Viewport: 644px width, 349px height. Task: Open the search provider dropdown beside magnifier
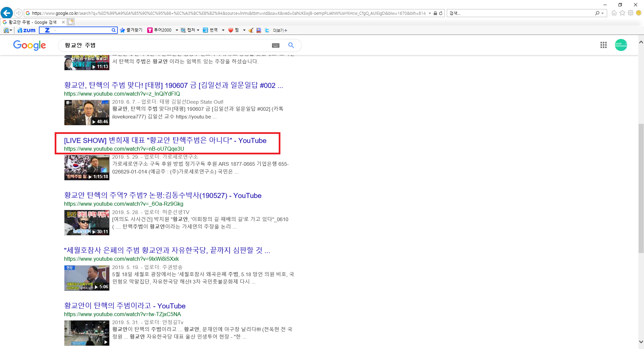pos(603,13)
